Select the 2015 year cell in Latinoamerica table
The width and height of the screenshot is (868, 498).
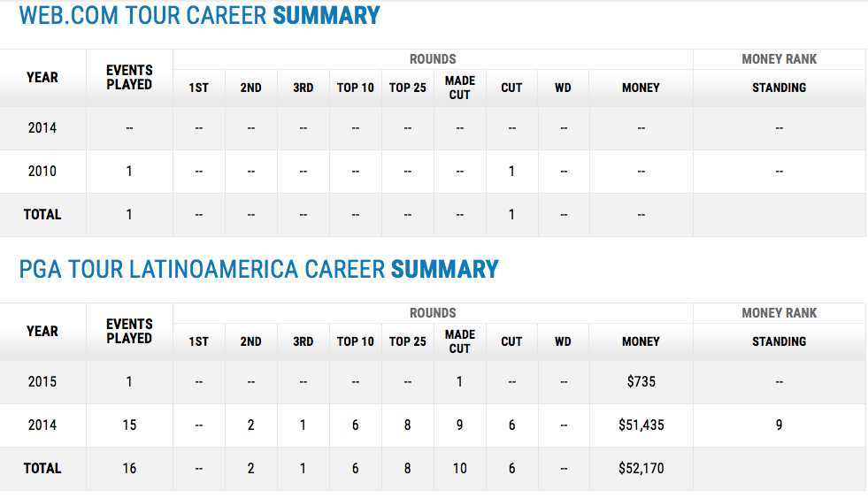coord(42,381)
